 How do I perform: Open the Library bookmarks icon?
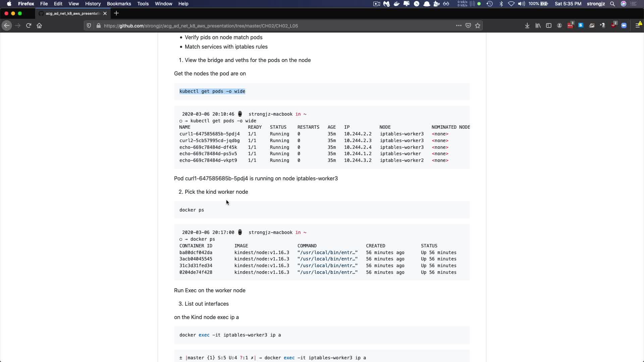538,25
